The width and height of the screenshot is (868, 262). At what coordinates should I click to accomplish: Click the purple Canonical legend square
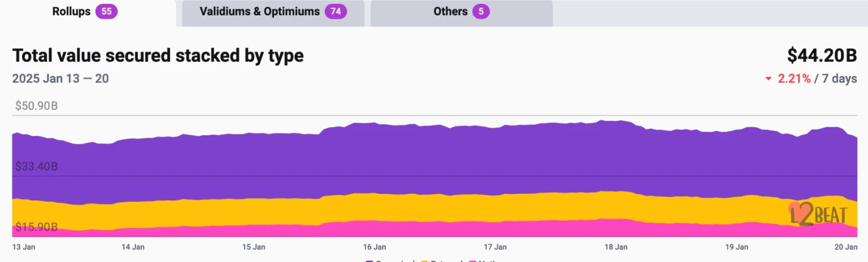click(369, 260)
